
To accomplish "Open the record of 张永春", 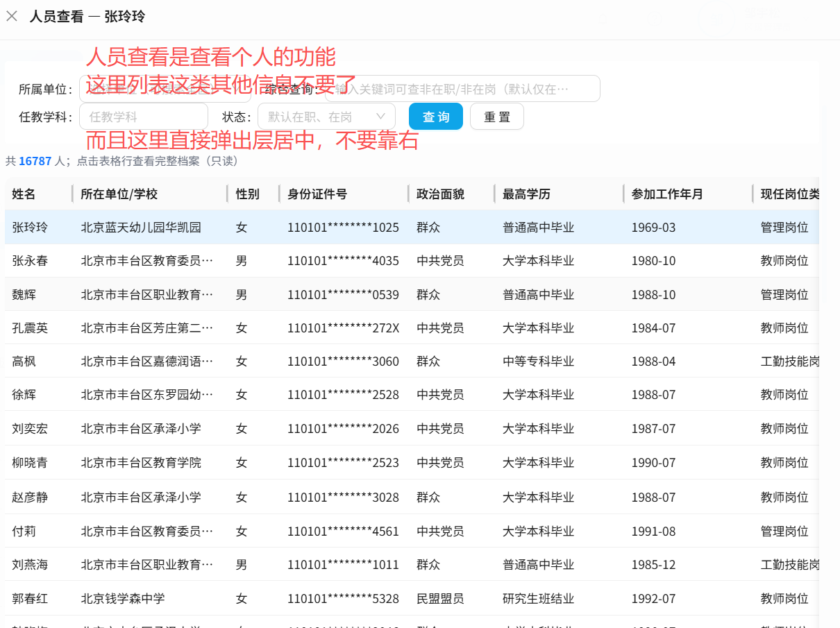I will point(31,261).
